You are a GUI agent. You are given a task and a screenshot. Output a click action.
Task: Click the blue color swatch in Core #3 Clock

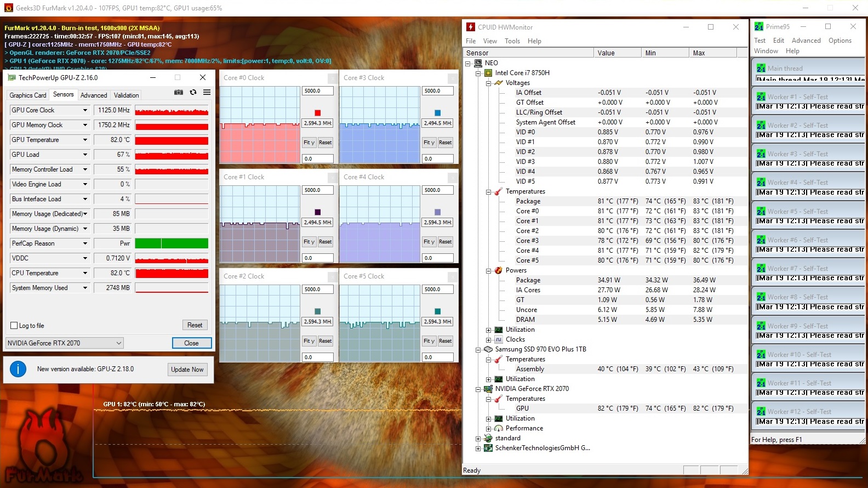(x=437, y=113)
